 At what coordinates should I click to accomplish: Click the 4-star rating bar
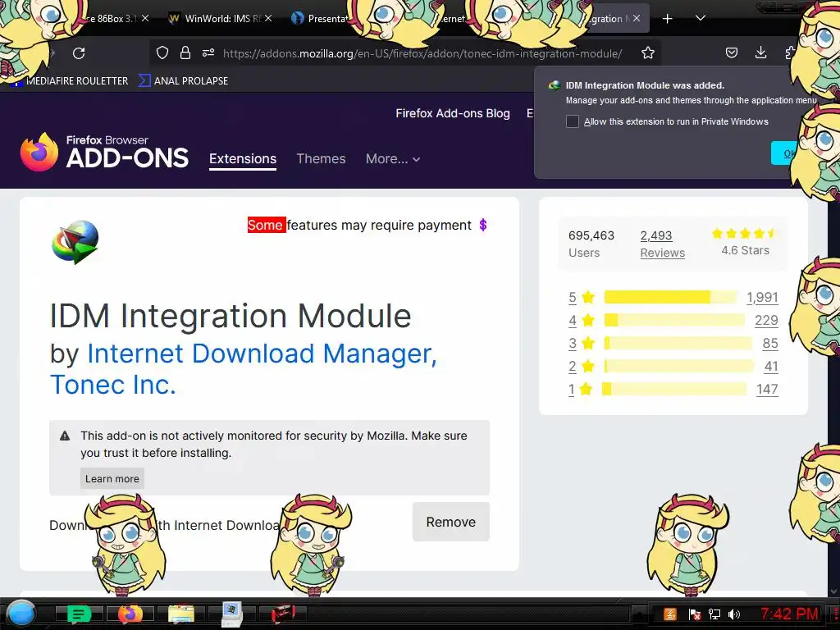tap(674, 321)
